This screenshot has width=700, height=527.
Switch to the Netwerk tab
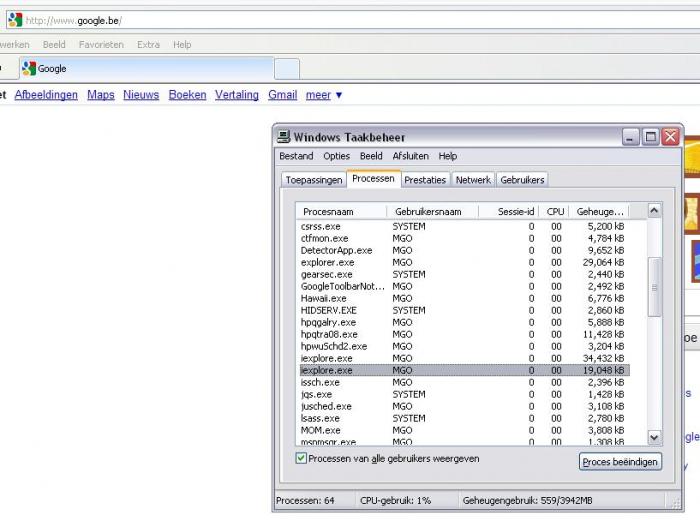tap(473, 180)
